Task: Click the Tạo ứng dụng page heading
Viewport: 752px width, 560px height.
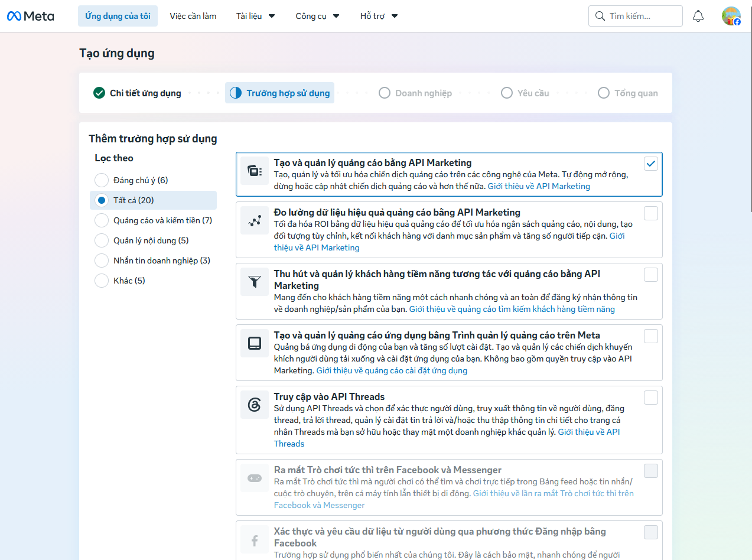Action: (117, 53)
